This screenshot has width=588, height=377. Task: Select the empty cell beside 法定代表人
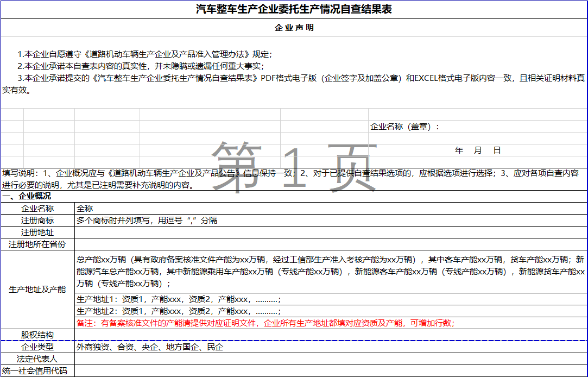click(330, 359)
